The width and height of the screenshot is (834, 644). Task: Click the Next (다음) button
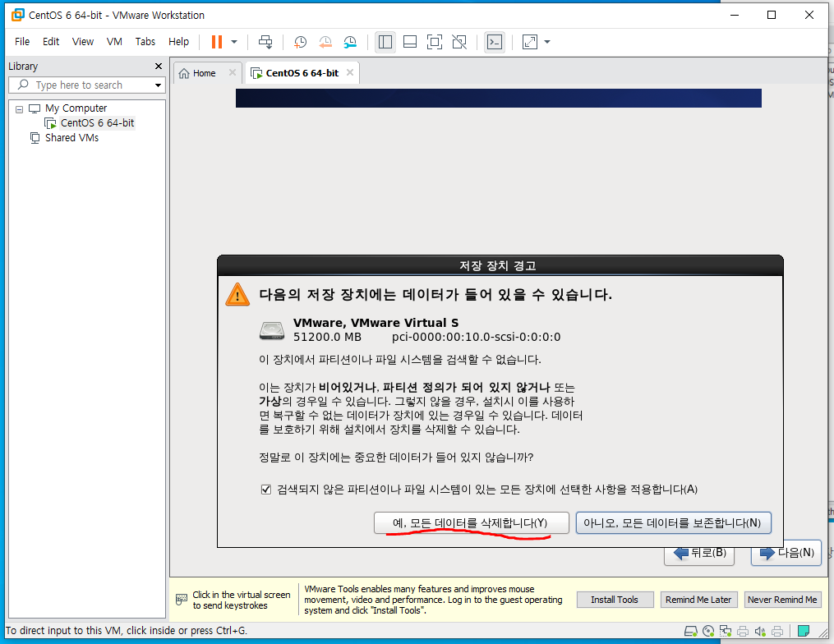(x=786, y=553)
